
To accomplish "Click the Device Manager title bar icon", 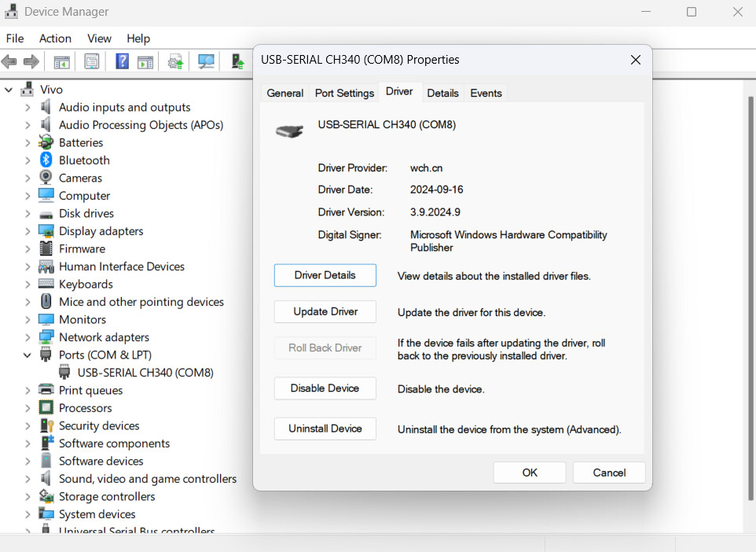I will [11, 11].
